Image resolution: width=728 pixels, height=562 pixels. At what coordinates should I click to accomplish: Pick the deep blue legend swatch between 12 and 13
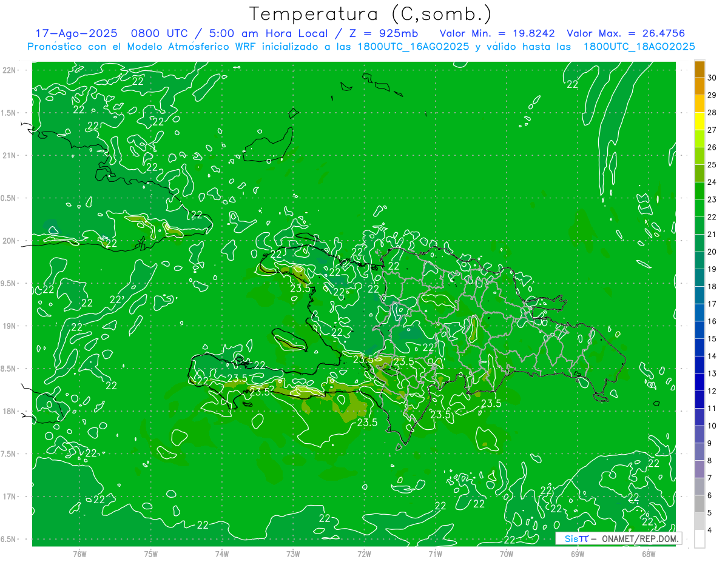[699, 383]
